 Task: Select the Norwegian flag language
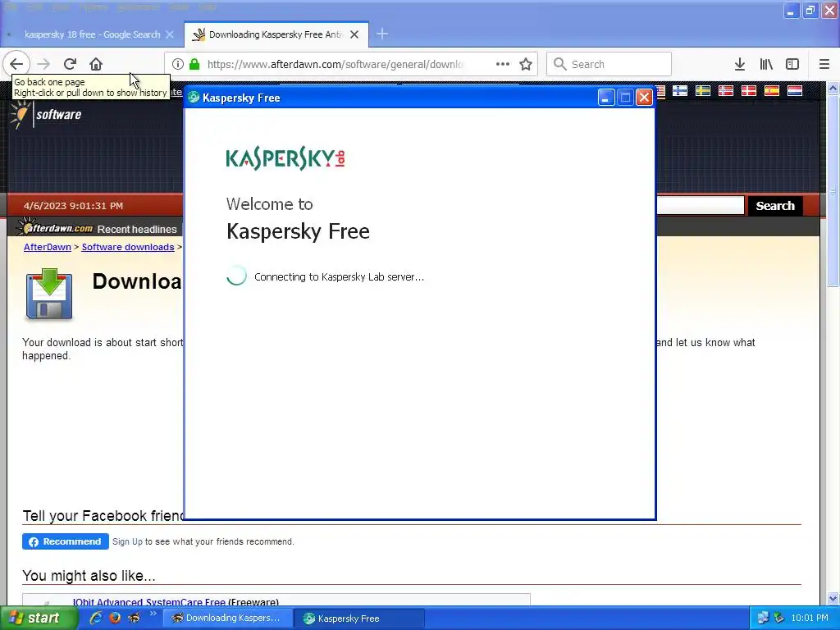(726, 90)
